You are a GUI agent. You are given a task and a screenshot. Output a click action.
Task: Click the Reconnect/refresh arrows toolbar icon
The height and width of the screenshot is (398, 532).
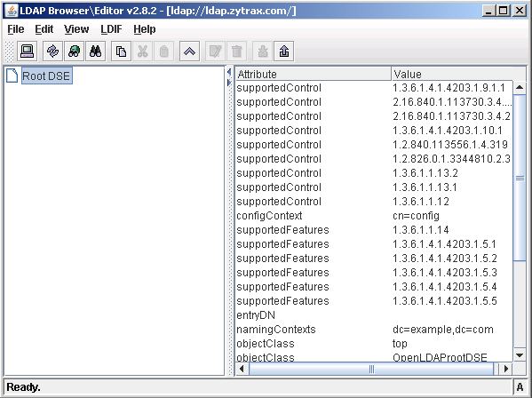pos(52,52)
